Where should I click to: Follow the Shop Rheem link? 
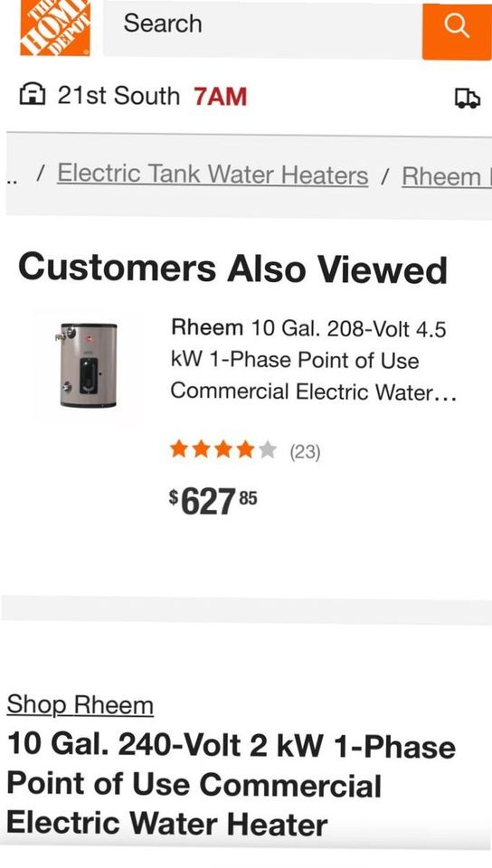[x=80, y=705]
